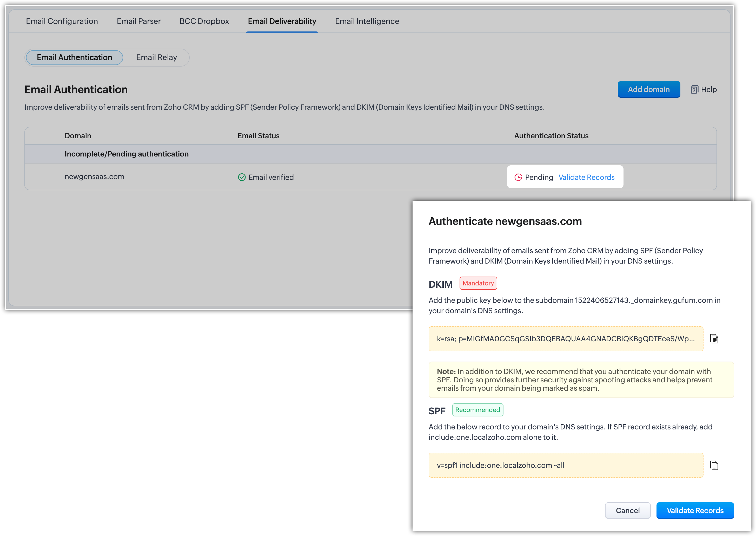The image size is (756, 536).
Task: Click the Pending status clock icon
Action: [x=518, y=177]
